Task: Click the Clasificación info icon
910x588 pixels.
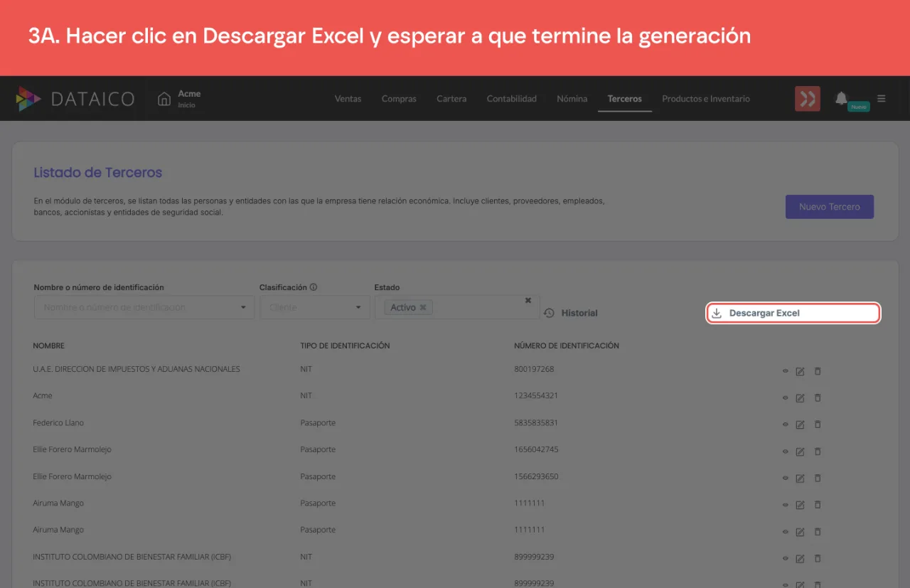Action: [x=314, y=287]
